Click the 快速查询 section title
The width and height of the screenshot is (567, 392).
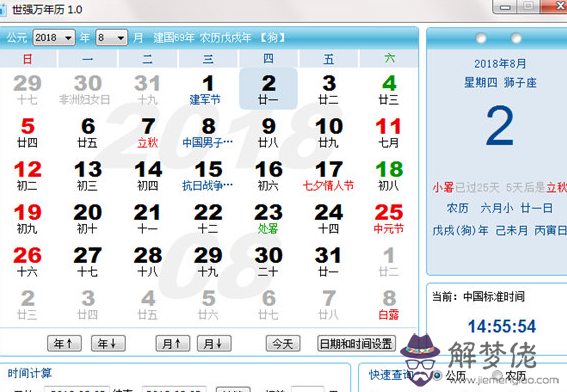coord(391,375)
